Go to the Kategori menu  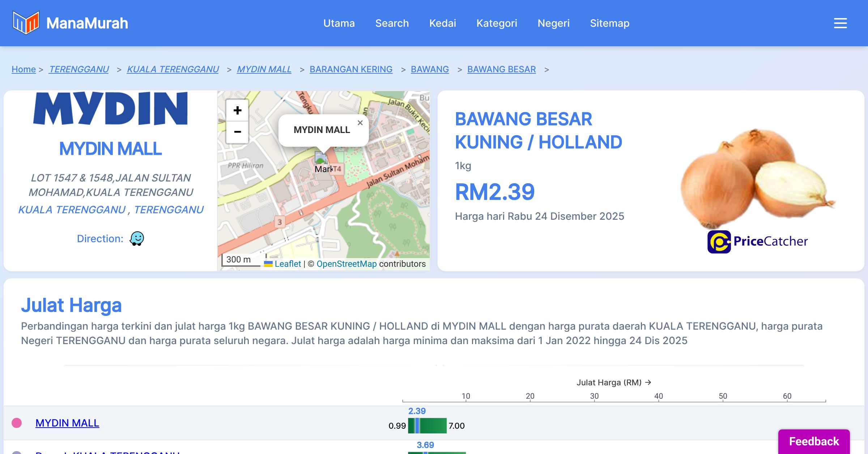497,23
